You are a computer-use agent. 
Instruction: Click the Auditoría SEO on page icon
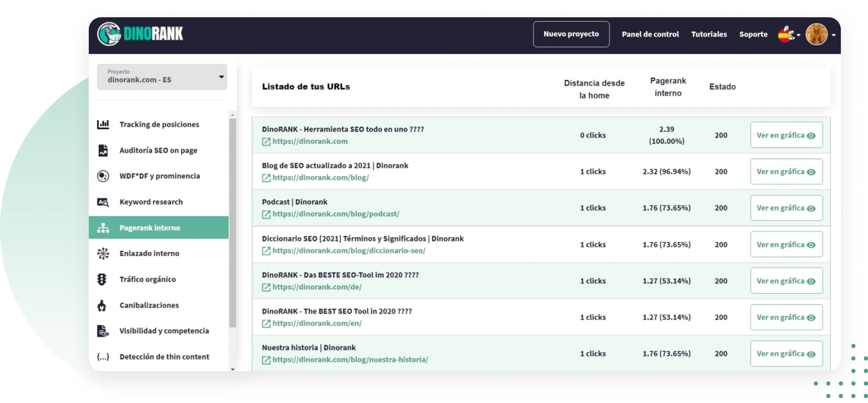(103, 150)
